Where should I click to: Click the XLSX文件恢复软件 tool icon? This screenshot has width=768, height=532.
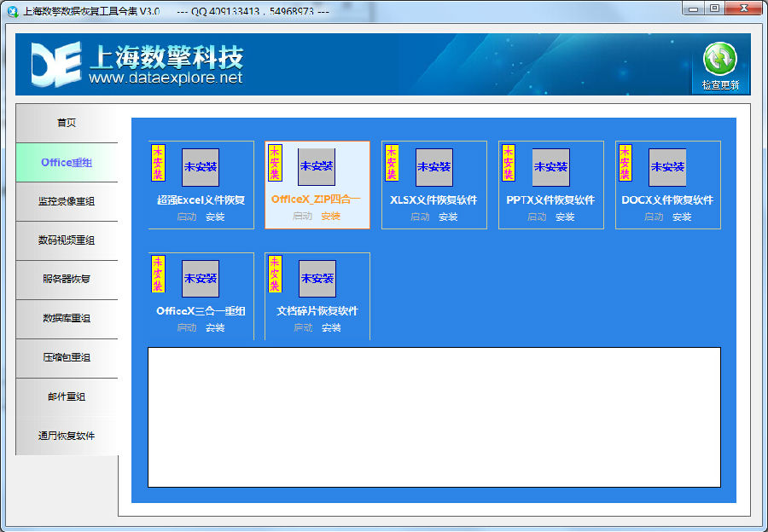pos(434,167)
